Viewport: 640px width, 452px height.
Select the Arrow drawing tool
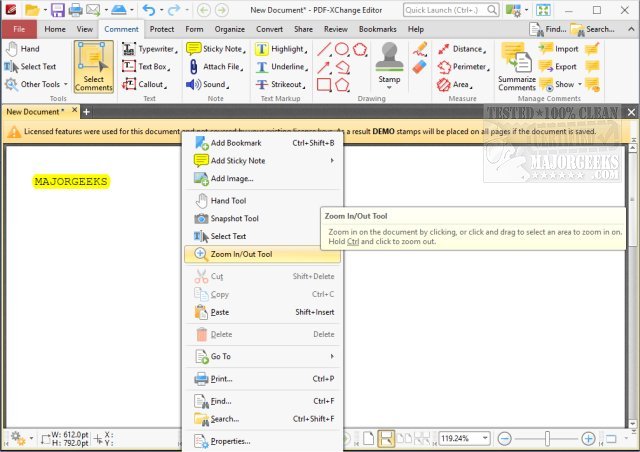click(324, 67)
